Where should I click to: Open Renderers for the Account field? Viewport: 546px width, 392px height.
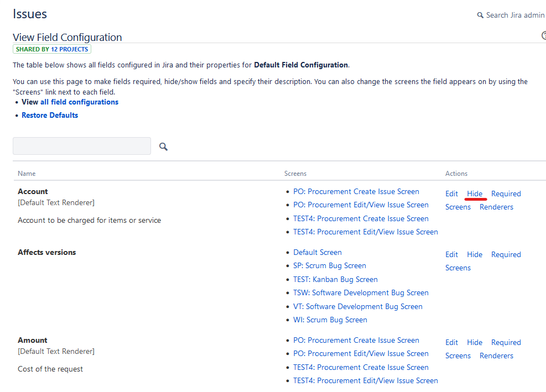coord(496,207)
